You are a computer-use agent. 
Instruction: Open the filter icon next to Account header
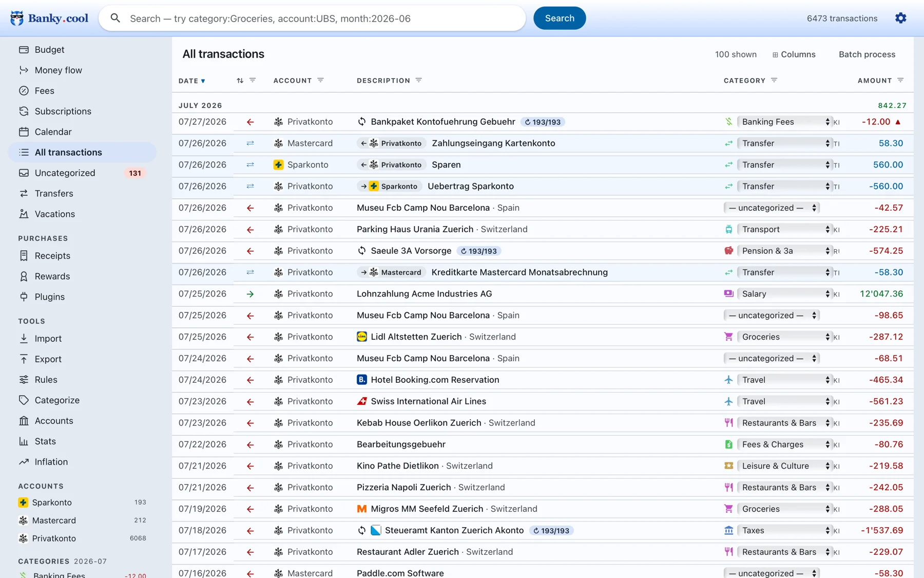(321, 80)
